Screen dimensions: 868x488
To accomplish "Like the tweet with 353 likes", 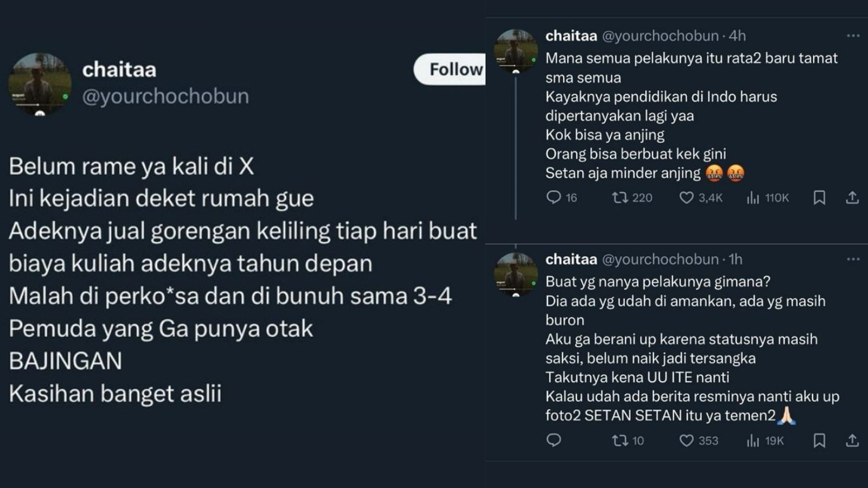I will click(686, 441).
